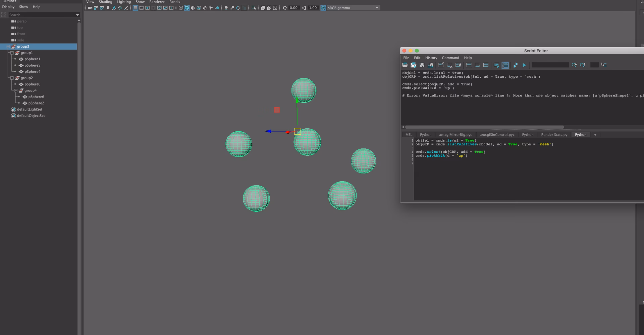Open the Outliner Display menu

point(8,7)
